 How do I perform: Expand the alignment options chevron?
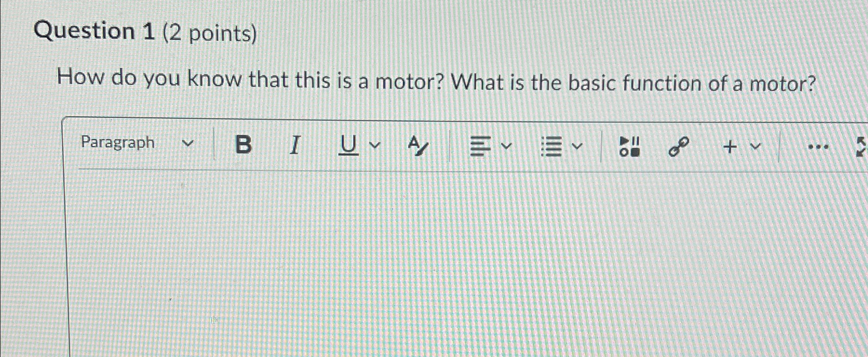506,147
